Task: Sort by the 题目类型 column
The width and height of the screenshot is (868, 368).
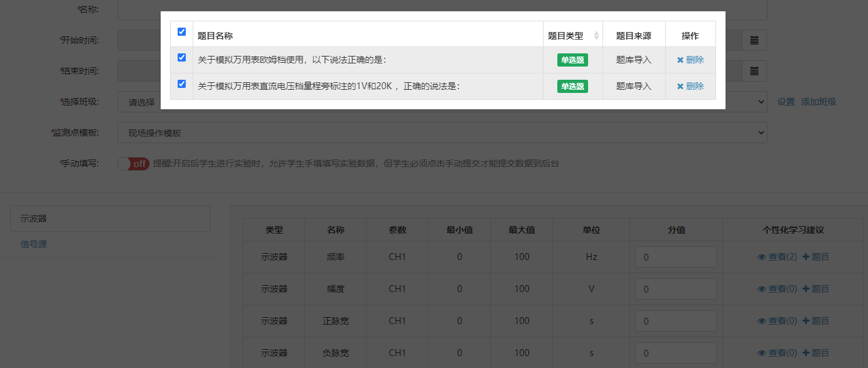Action: point(596,36)
